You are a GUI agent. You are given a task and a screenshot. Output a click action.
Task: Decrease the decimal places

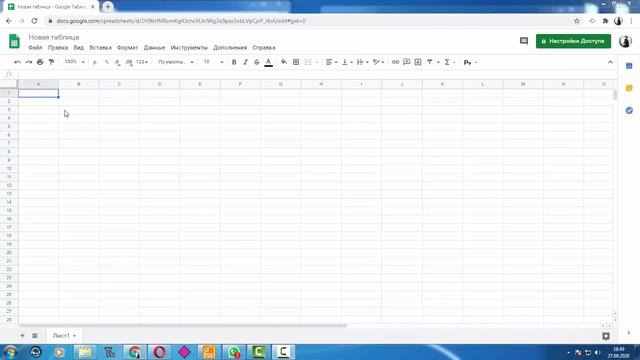pos(118,62)
